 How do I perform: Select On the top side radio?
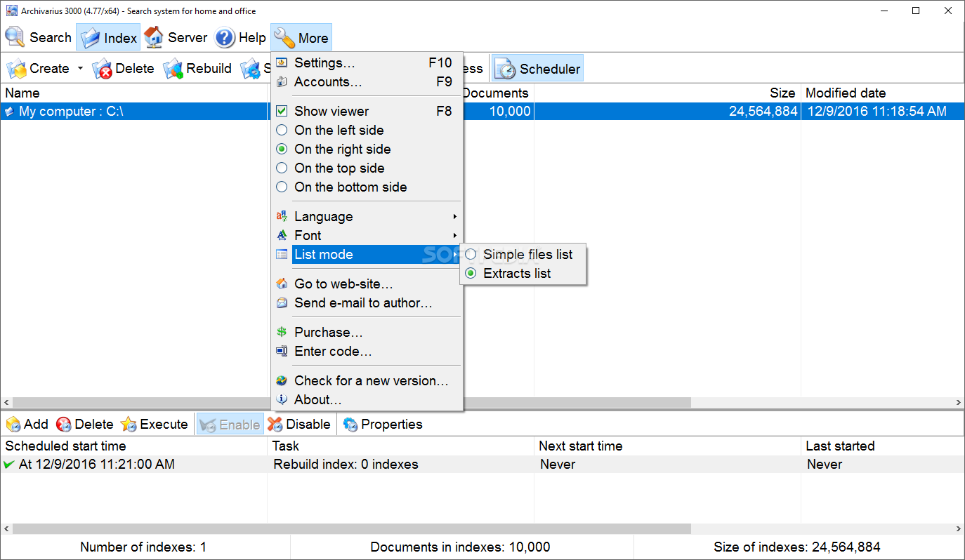click(282, 168)
